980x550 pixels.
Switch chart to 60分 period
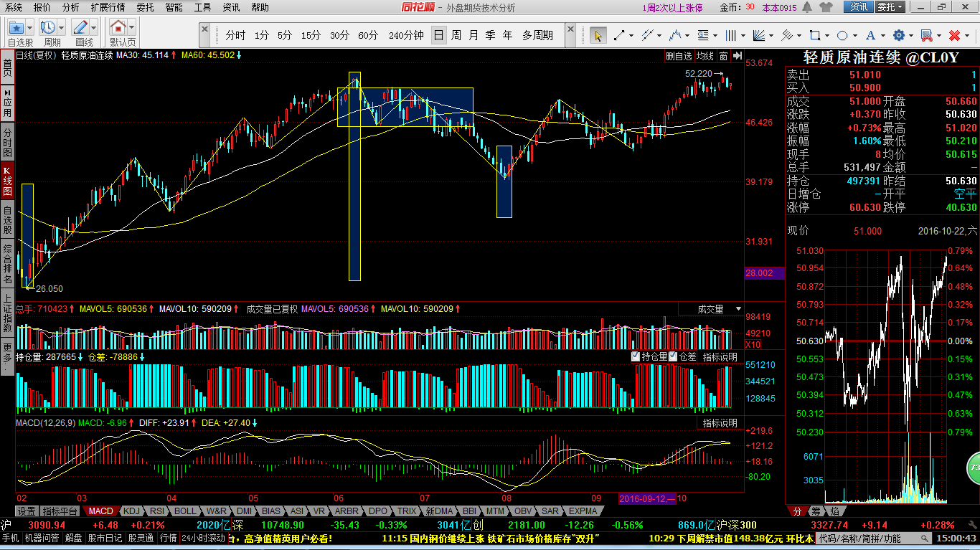click(x=367, y=35)
